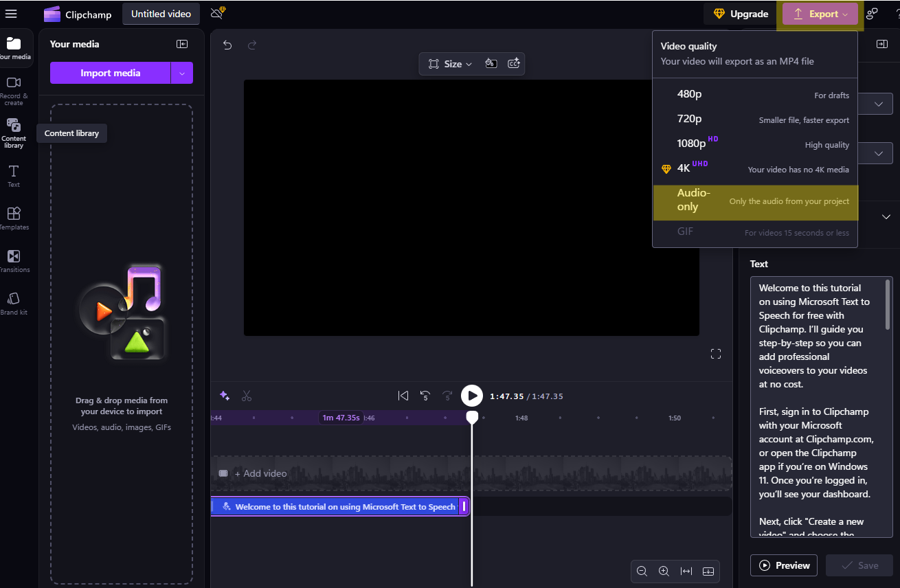Viewport: 900px width, 588px height.
Task: Select 720p export quality
Action: [755, 119]
